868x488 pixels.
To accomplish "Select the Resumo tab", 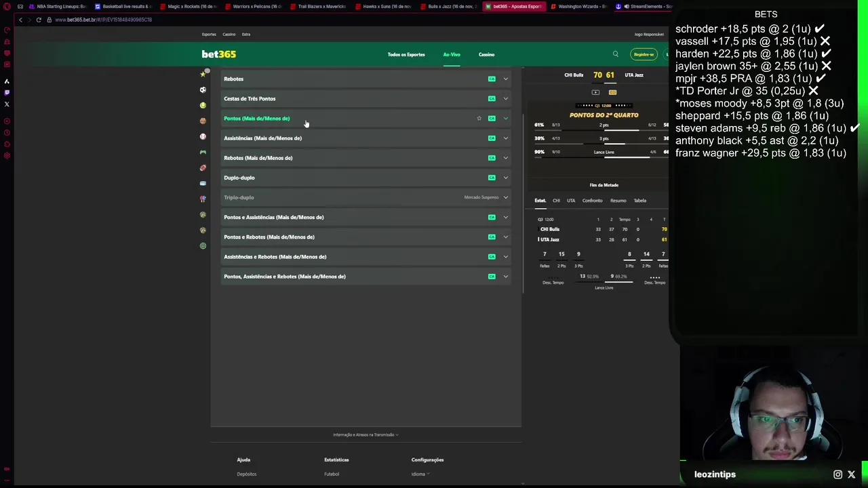I will [618, 201].
